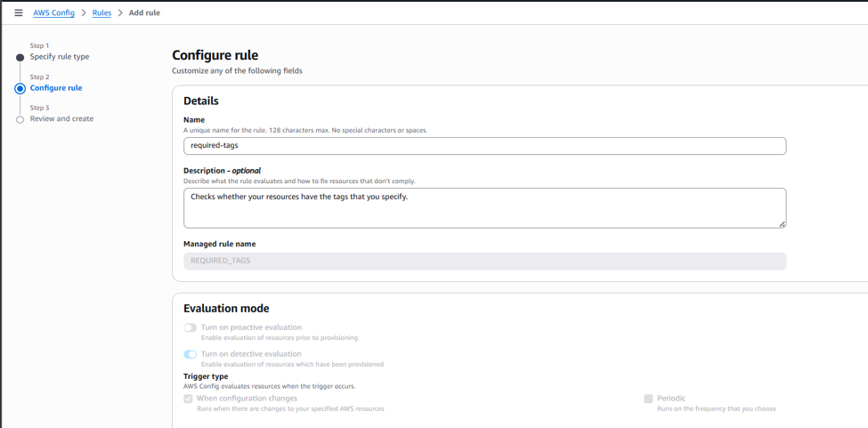Check the Periodic trigger checkbox

point(648,399)
